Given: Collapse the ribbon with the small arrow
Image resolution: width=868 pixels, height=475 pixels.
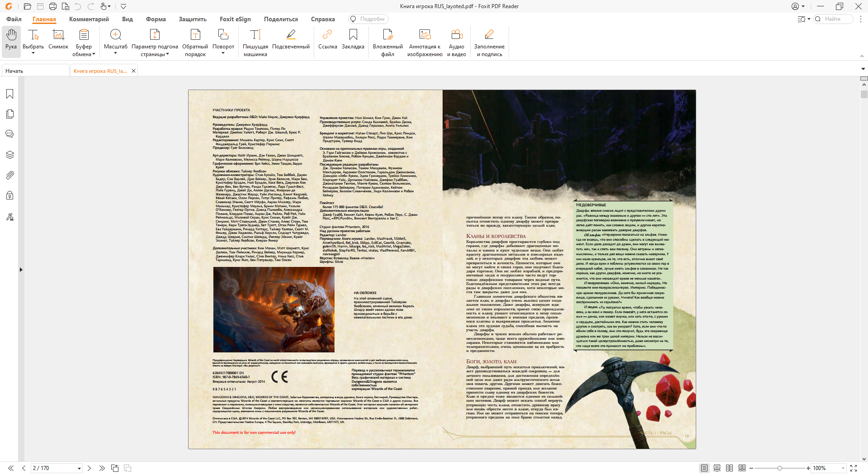Looking at the screenshot, I should coord(862,56).
